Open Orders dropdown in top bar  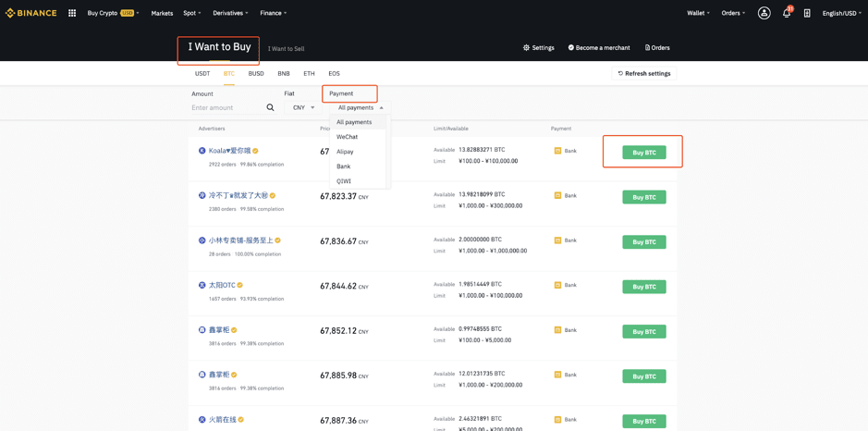(733, 13)
